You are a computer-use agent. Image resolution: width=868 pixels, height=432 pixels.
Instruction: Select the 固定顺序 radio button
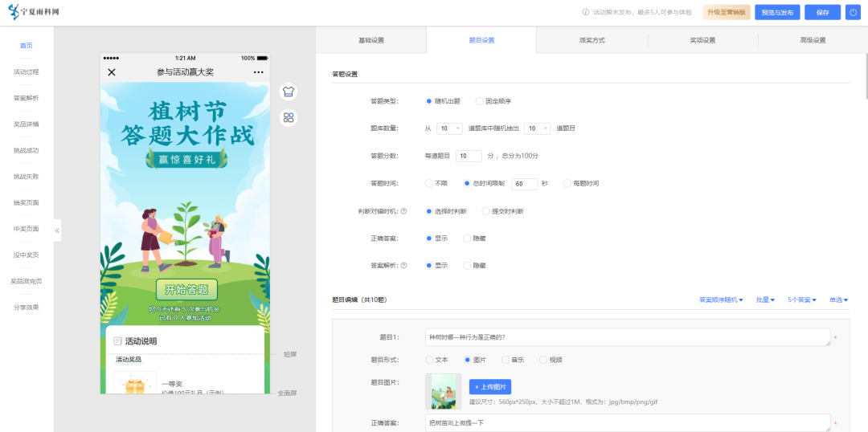pyautogui.click(x=479, y=101)
